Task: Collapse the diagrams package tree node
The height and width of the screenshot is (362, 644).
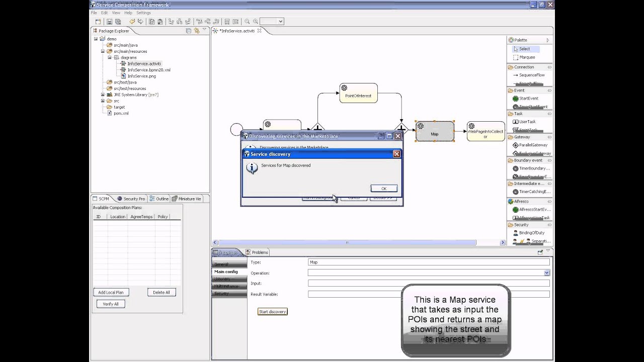Action: pos(110,57)
